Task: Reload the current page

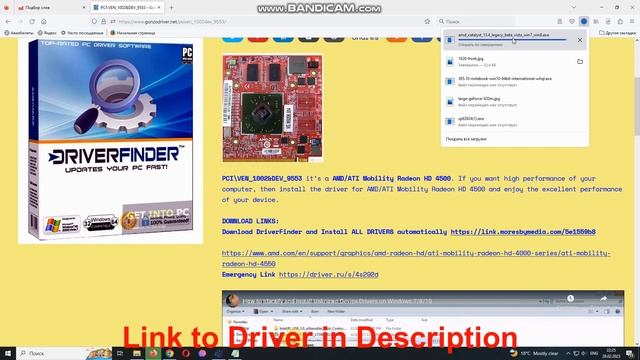Action: [x=32, y=21]
